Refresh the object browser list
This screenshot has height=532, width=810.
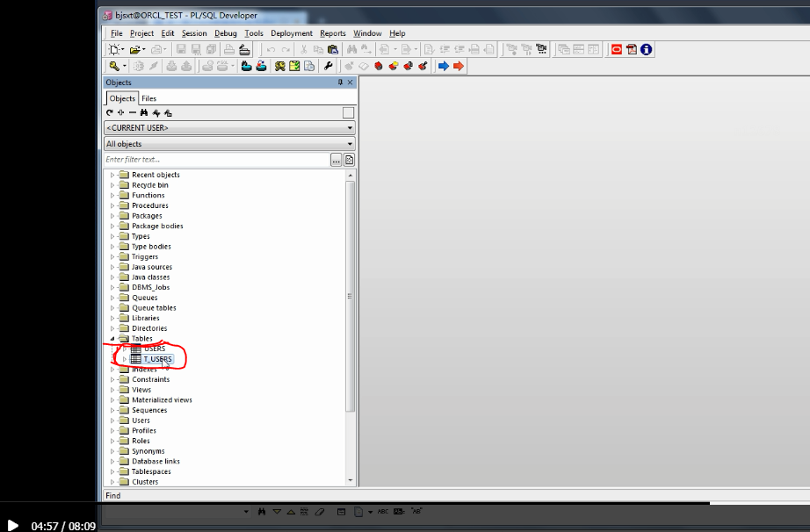click(110, 112)
